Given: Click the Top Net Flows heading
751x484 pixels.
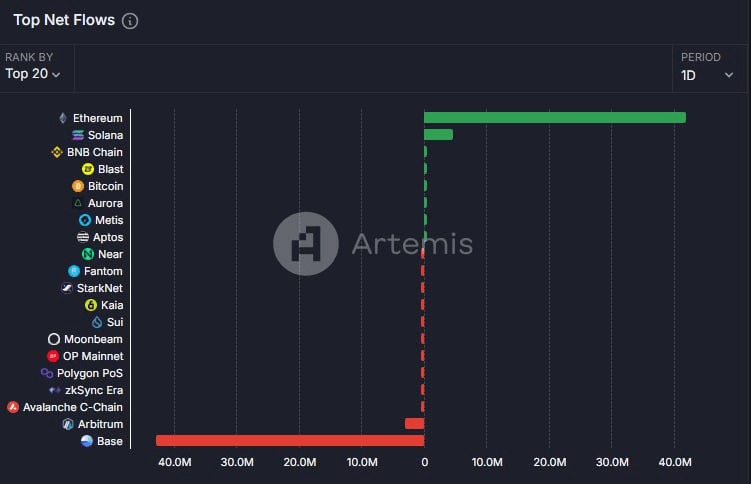Looking at the screenshot, I should pos(64,20).
